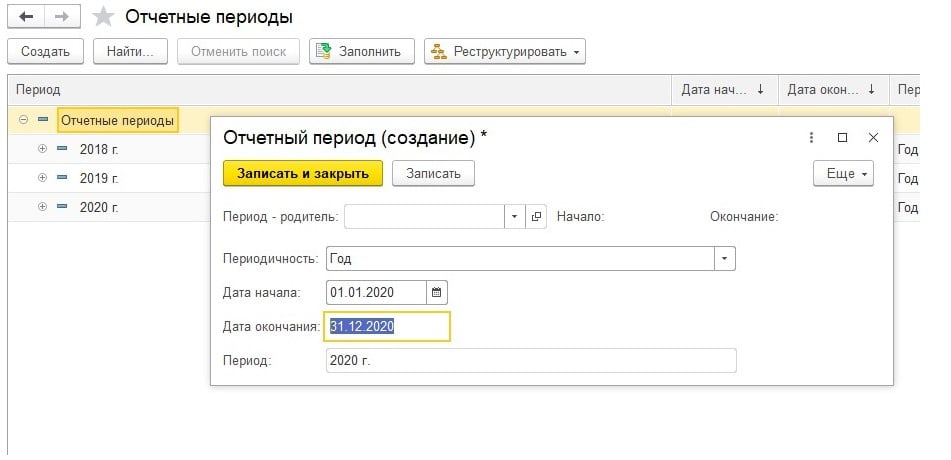This screenshot has height=460, width=951.
Task: Click the forward navigation arrow
Action: [62, 17]
